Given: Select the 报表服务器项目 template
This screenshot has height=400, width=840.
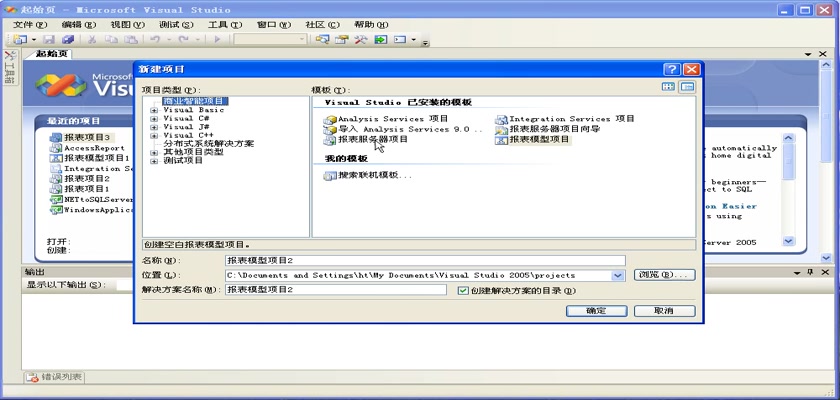Looking at the screenshot, I should (x=366, y=139).
